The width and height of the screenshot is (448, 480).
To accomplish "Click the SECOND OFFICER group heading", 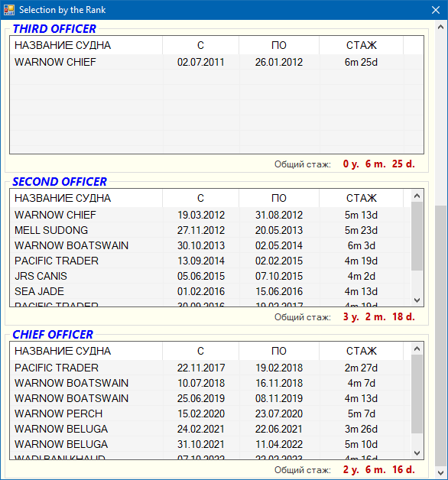I will (x=60, y=182).
